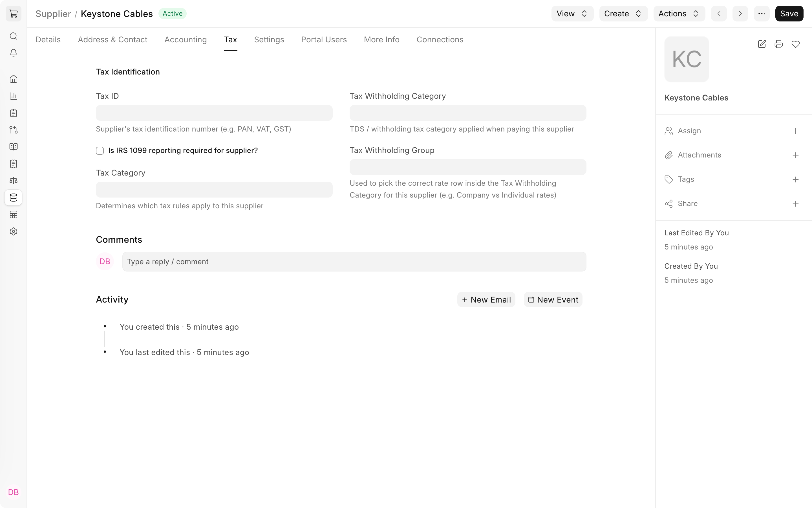Open the open-book ledger sidebar icon
This screenshot has height=508, width=812.
point(14,147)
